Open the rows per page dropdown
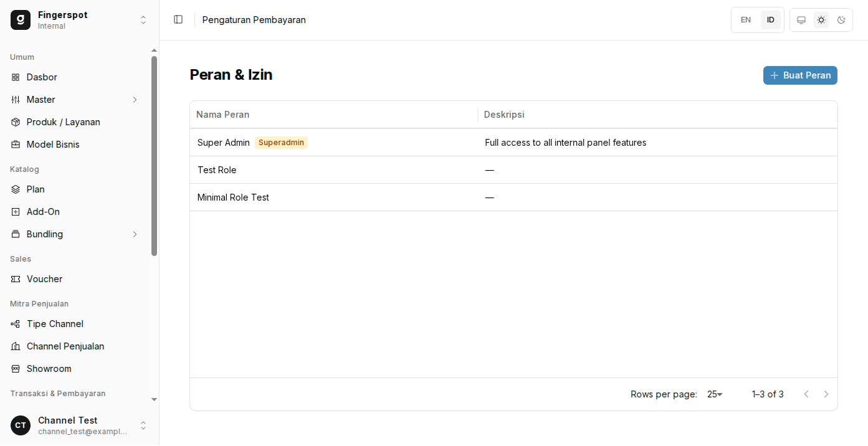 [x=715, y=394]
